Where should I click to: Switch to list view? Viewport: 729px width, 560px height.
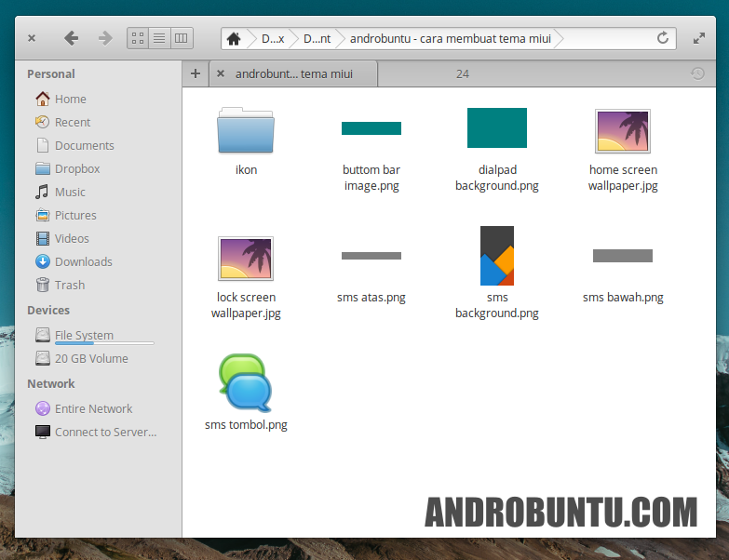point(159,38)
